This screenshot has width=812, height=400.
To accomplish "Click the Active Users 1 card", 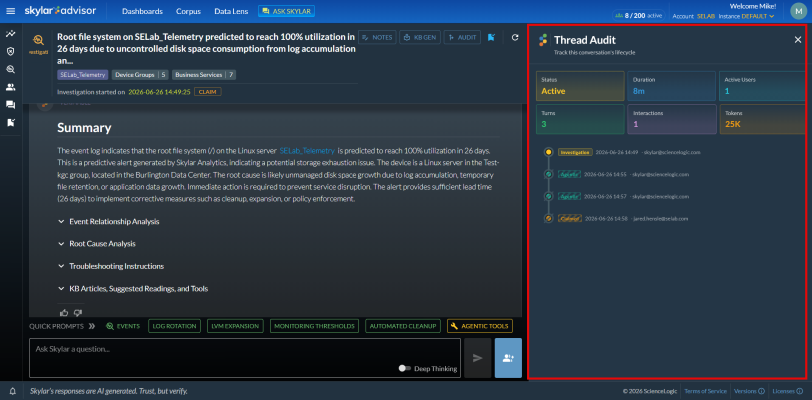I will tap(762, 86).
